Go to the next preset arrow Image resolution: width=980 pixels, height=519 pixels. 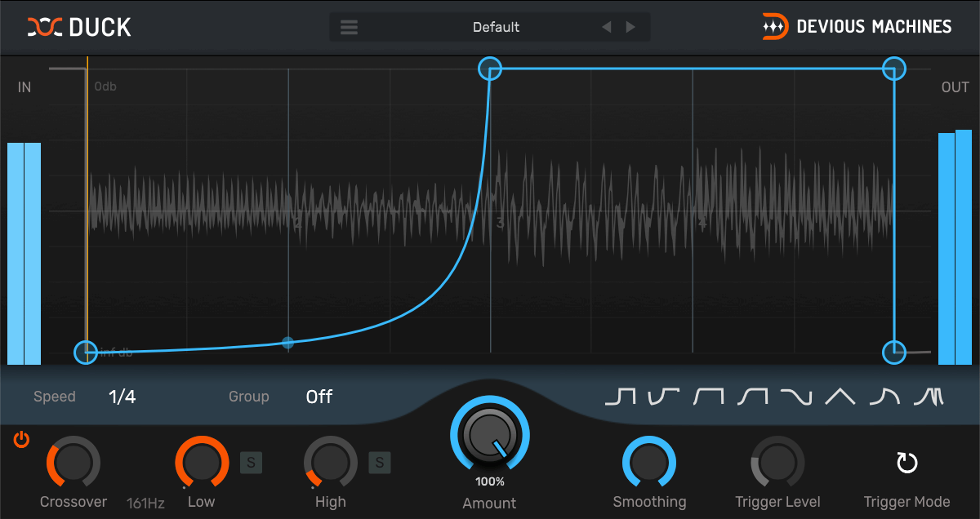pyautogui.click(x=630, y=27)
